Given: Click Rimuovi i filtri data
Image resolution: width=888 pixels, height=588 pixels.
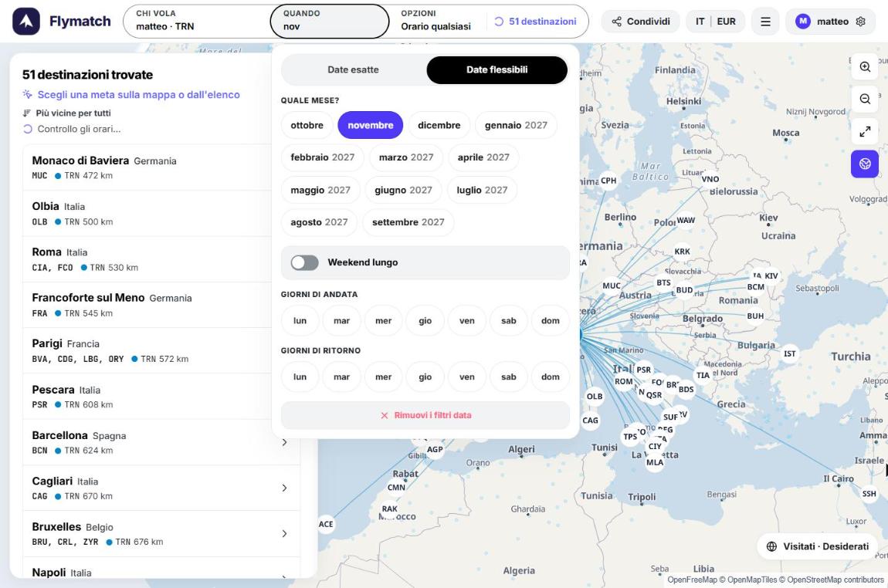Looking at the screenshot, I should pos(425,415).
